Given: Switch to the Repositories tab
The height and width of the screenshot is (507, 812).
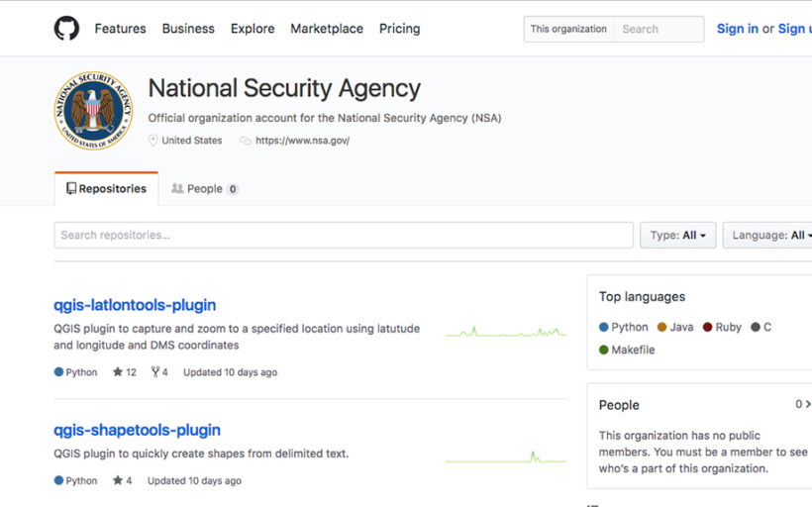Looking at the screenshot, I should pos(106,188).
